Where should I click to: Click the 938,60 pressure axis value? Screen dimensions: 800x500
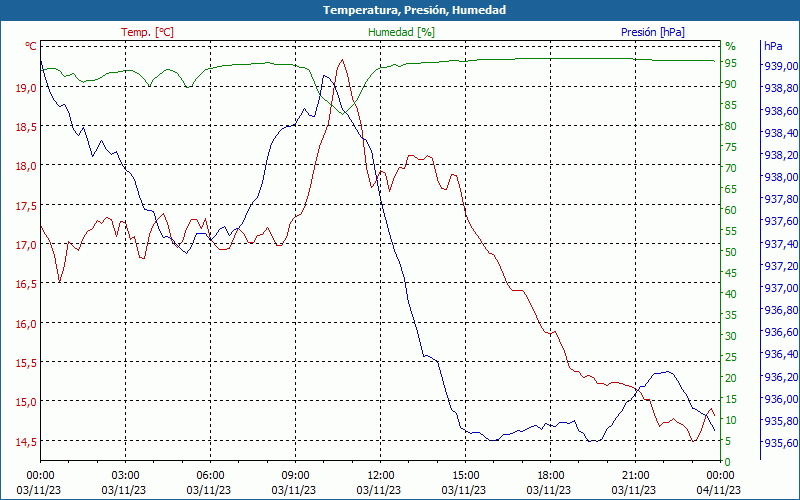tap(781, 111)
